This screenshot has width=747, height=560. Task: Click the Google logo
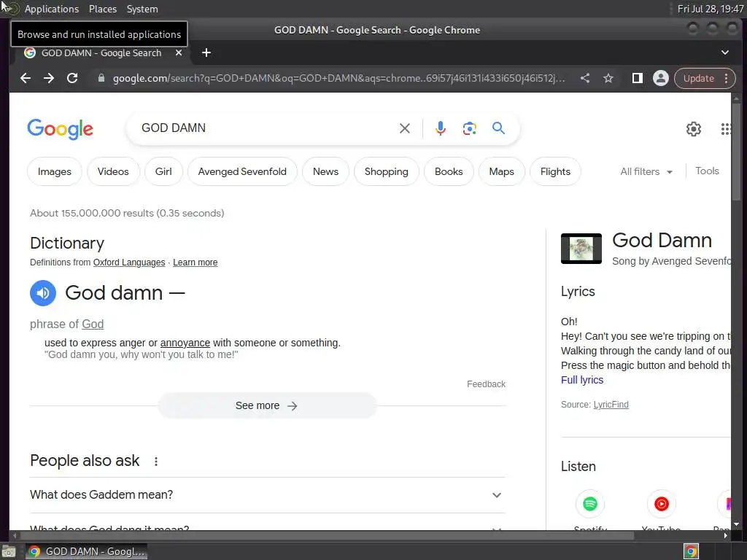click(x=60, y=128)
